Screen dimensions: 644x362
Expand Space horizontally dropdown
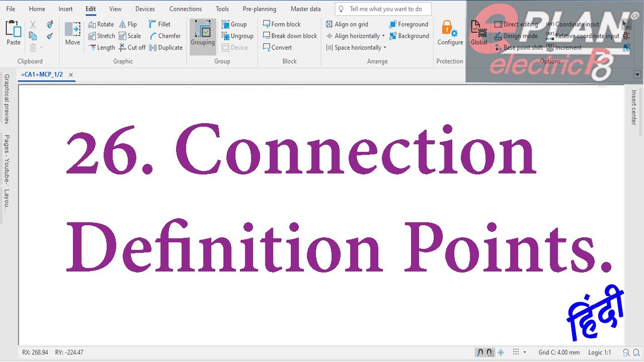click(385, 48)
